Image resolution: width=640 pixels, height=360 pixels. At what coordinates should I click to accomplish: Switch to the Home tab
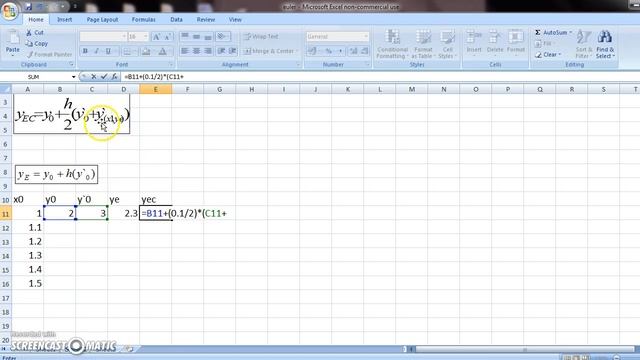tap(36, 20)
